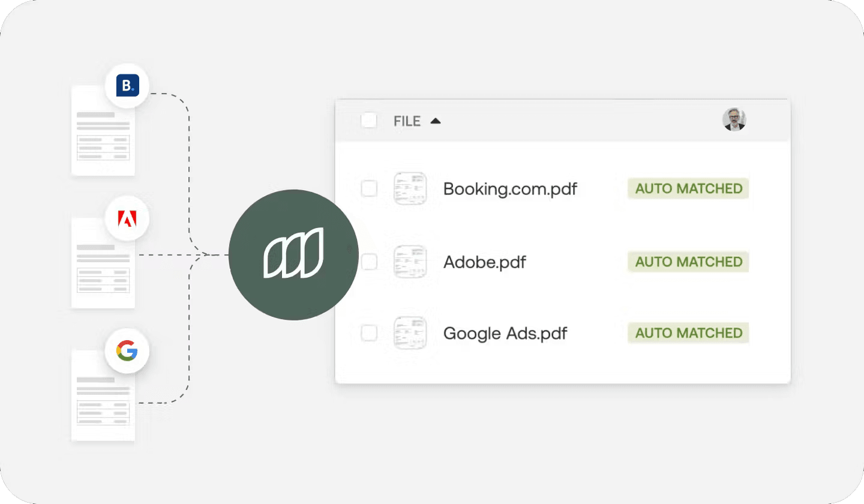This screenshot has height=504, width=864.
Task: Check the box for Google Ads.pdf
Action: (369, 333)
